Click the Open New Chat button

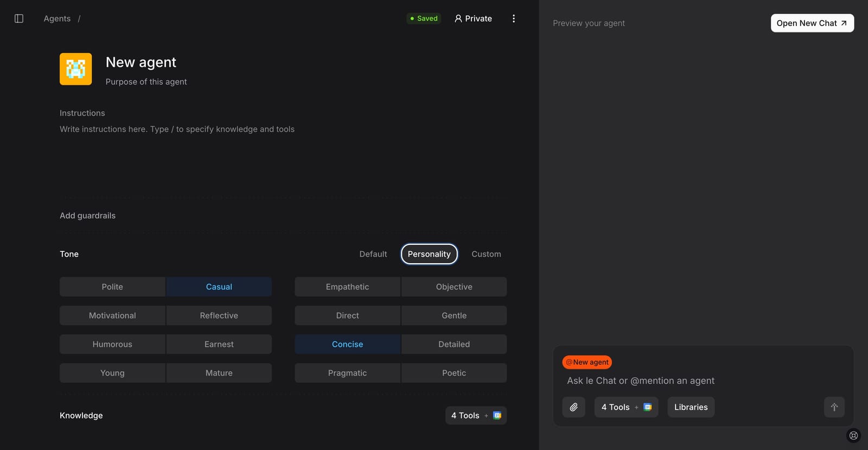click(812, 23)
